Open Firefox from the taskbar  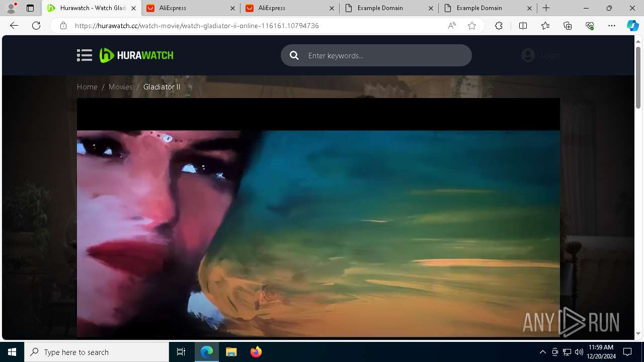[x=256, y=352]
